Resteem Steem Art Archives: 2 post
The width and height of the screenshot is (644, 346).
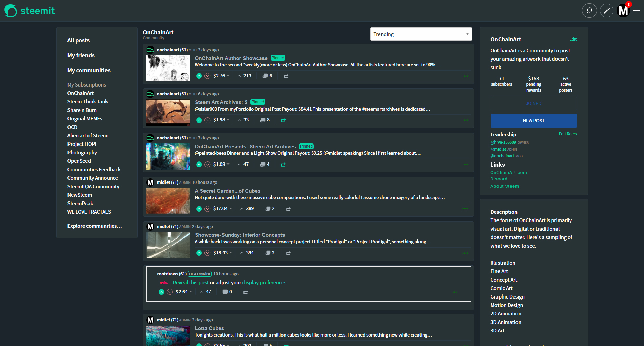pyautogui.click(x=283, y=120)
